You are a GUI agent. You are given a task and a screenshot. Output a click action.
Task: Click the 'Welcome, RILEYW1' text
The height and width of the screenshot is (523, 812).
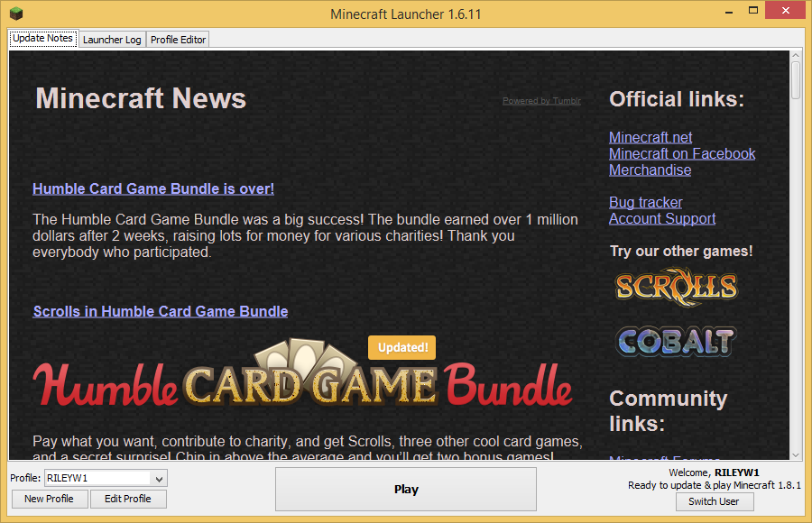pyautogui.click(x=714, y=473)
